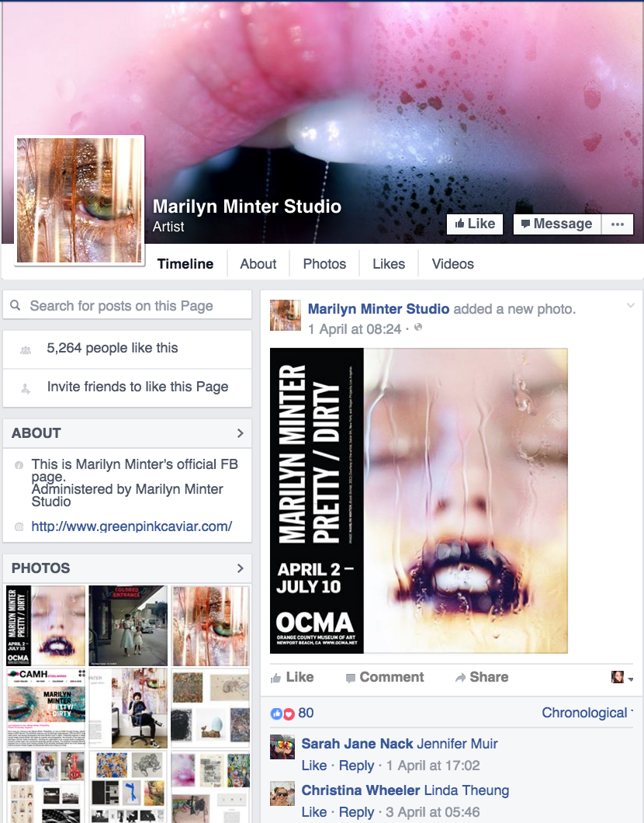This screenshot has height=823, width=644.
Task: Click the search magnifier icon
Action: (16, 305)
